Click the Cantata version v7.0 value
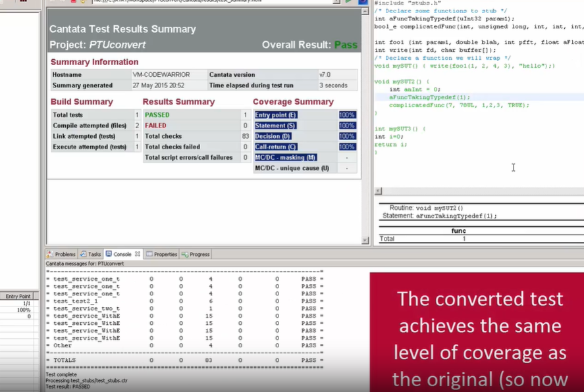The width and height of the screenshot is (584, 392). click(x=325, y=75)
